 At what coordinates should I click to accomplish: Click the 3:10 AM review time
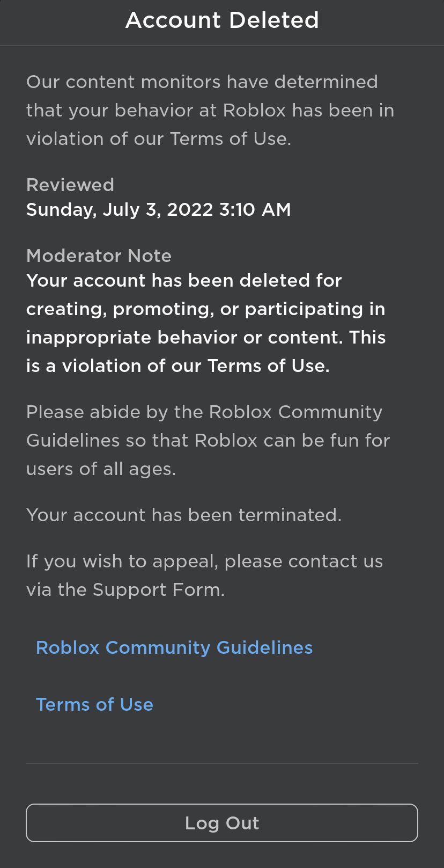tap(255, 209)
